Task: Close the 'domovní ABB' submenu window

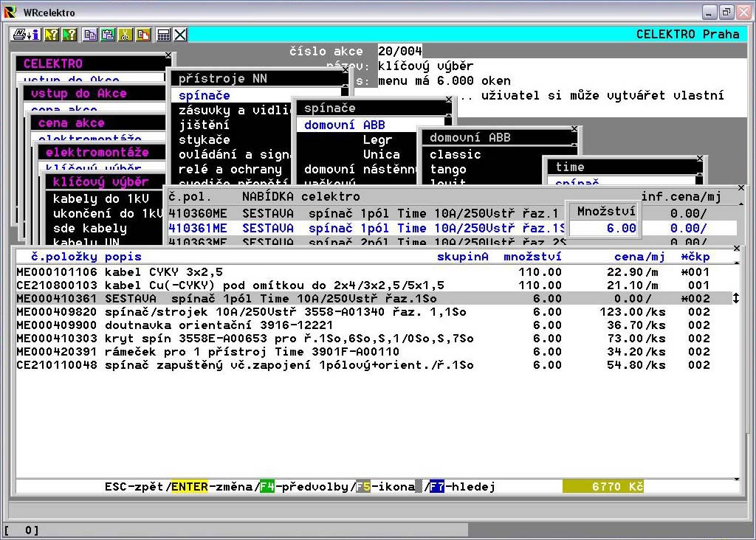Action: point(574,128)
